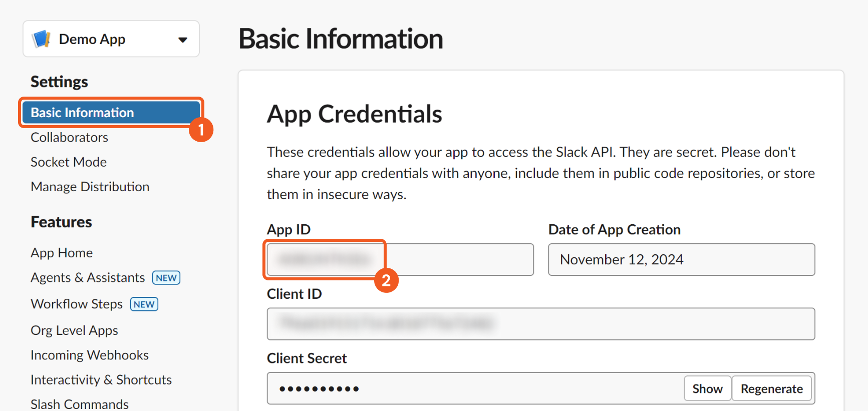This screenshot has height=411, width=868.
Task: Open Manage Distribution page
Action: click(x=90, y=187)
